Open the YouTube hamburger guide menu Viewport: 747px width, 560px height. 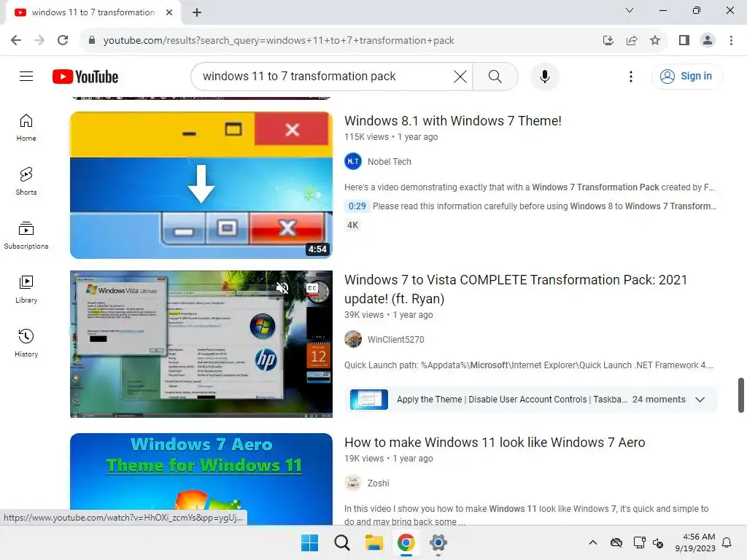coord(26,76)
